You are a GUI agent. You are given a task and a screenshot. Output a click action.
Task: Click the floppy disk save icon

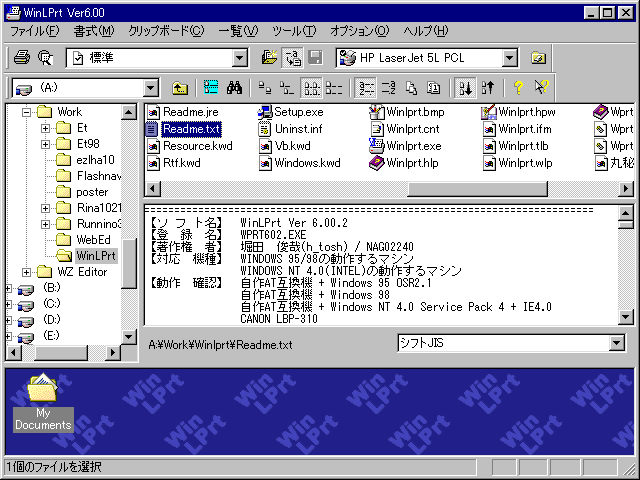[x=315, y=58]
